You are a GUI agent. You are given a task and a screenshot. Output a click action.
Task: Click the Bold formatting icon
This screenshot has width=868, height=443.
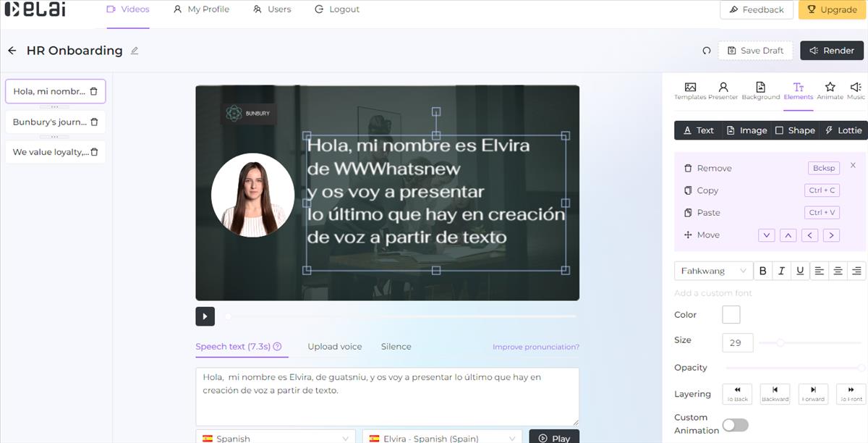coord(762,271)
